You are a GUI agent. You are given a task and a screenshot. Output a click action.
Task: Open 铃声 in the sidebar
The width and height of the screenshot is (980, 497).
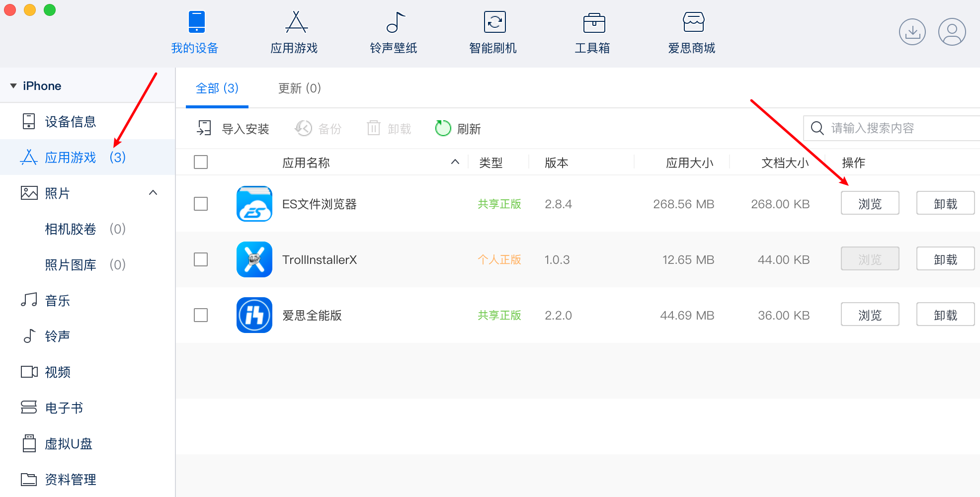tap(87, 336)
